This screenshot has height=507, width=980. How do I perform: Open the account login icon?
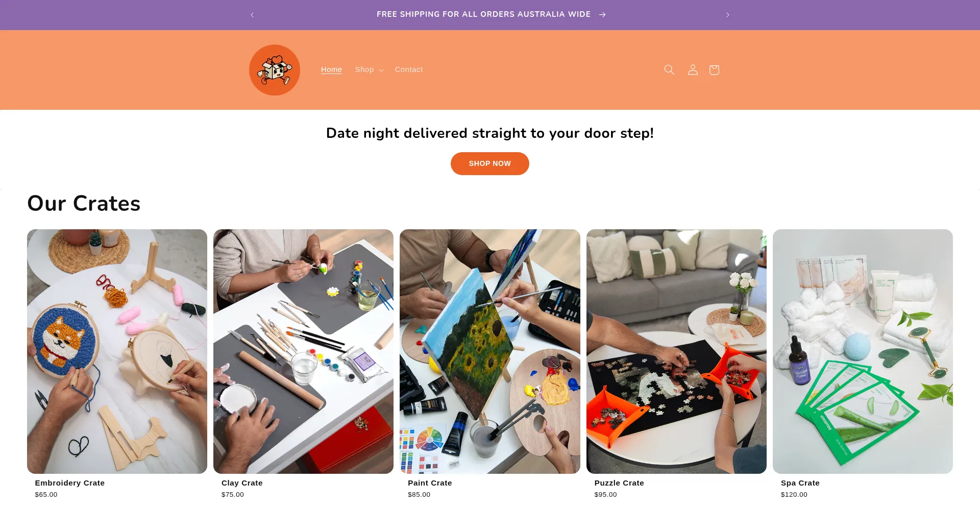(x=693, y=70)
